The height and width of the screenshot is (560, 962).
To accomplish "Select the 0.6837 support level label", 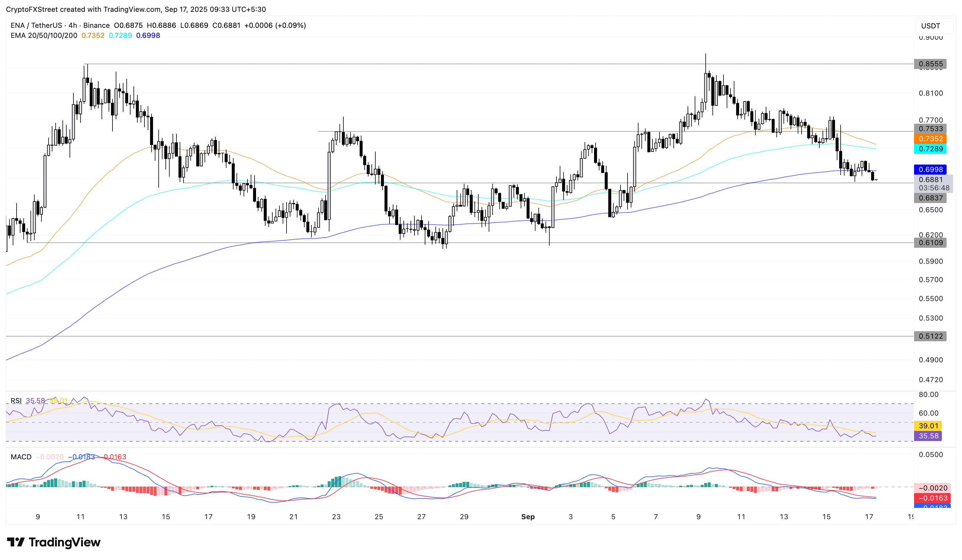I will pyautogui.click(x=930, y=198).
